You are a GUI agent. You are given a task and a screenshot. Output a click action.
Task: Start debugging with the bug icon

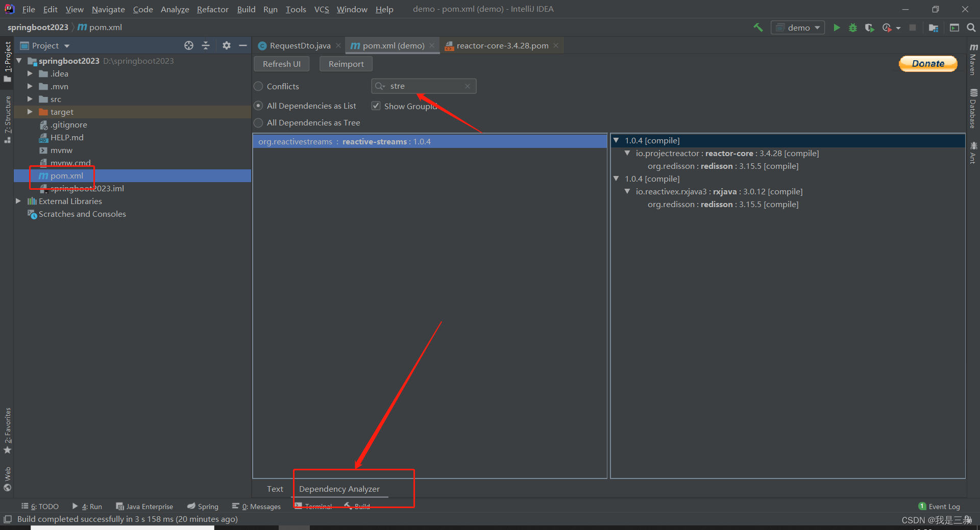(853, 28)
